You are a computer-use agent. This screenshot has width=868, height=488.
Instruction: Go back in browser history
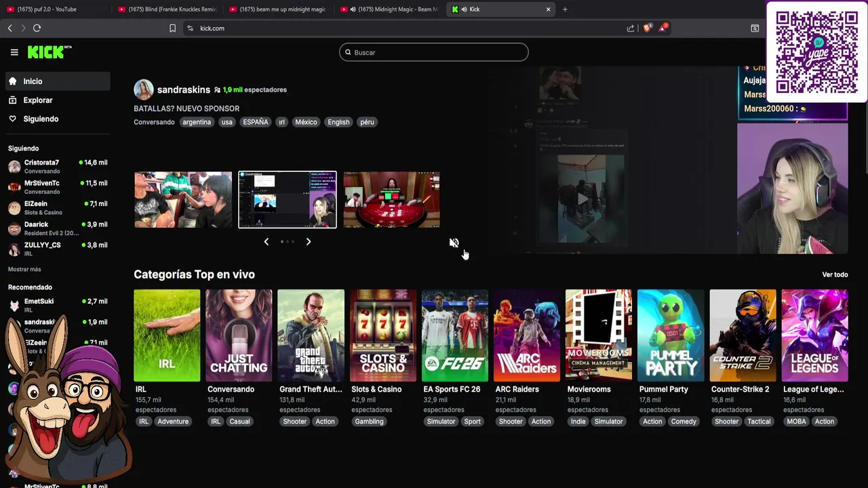9,28
